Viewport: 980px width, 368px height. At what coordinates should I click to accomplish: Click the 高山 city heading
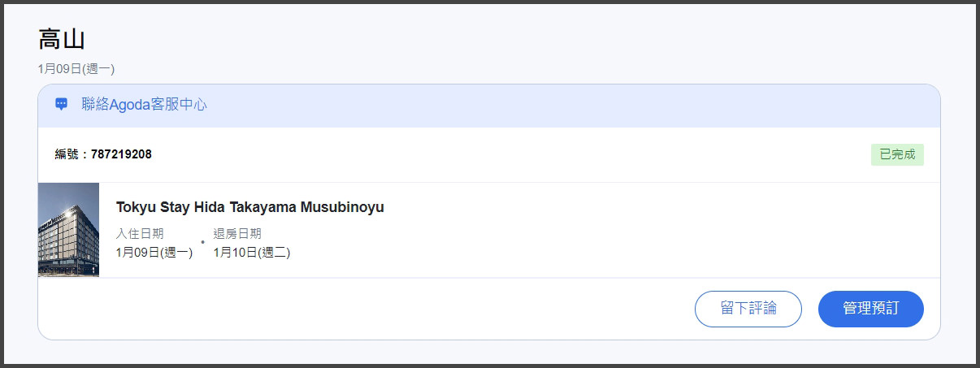tap(62, 39)
